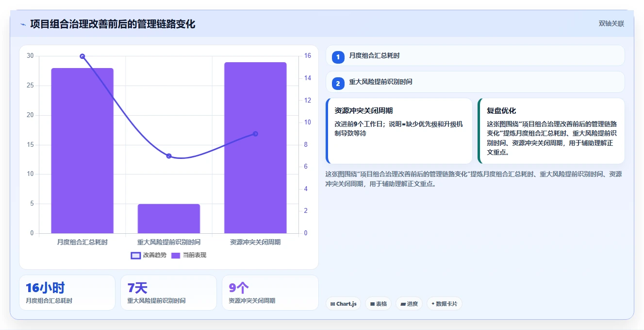The image size is (644, 330).
Task: Click the x-axis label 重大风险提前识别时间
Action: (x=169, y=242)
